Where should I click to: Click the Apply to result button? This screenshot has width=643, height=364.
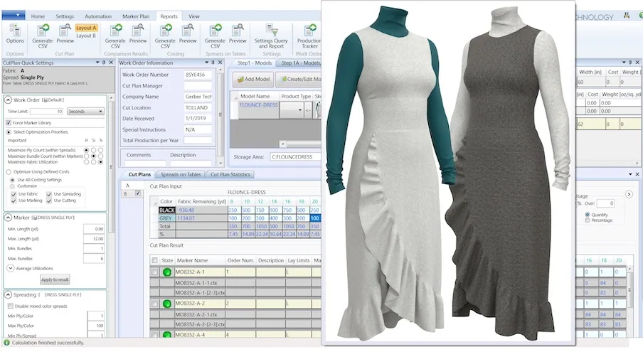pos(55,279)
